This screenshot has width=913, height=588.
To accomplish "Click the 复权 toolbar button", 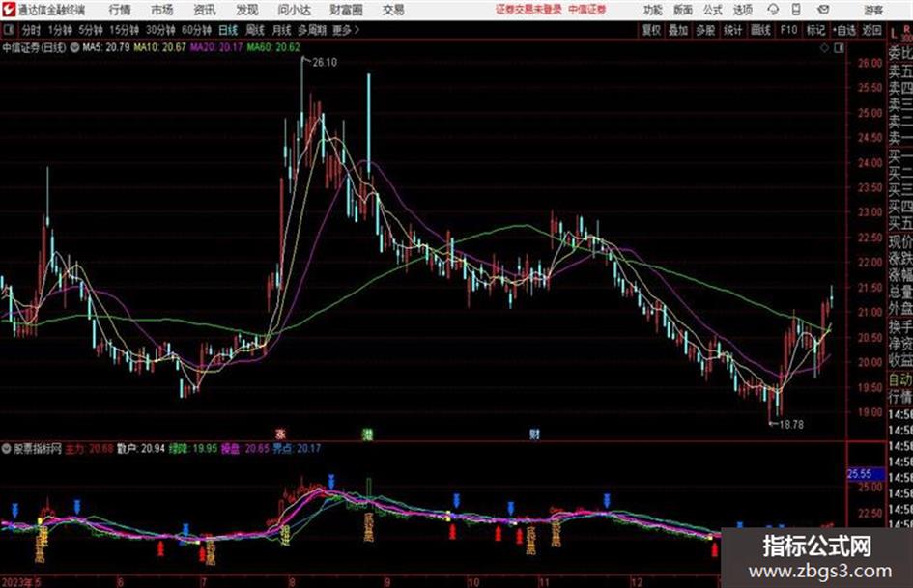I will pyautogui.click(x=651, y=30).
